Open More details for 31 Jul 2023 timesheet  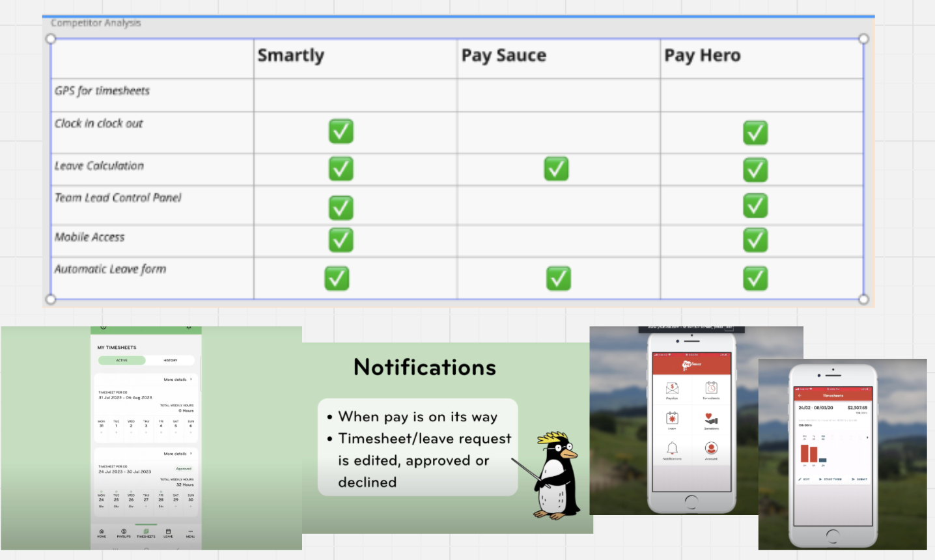178,380
